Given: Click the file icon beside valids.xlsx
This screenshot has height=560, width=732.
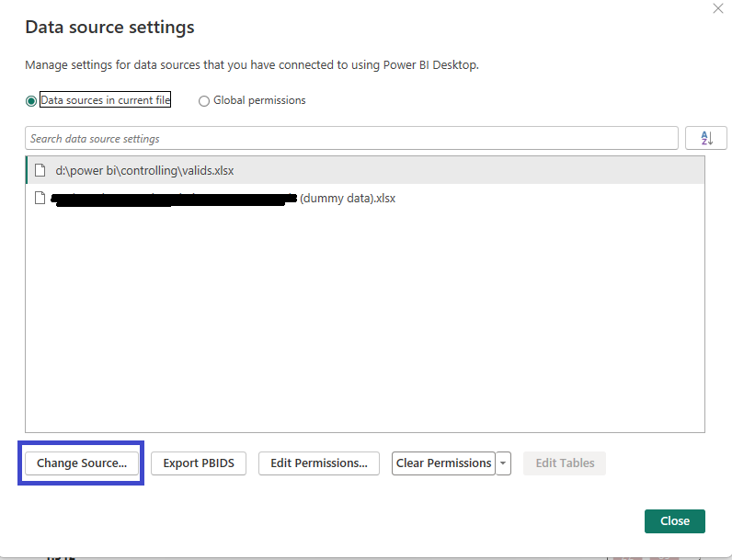Looking at the screenshot, I should coord(40,170).
